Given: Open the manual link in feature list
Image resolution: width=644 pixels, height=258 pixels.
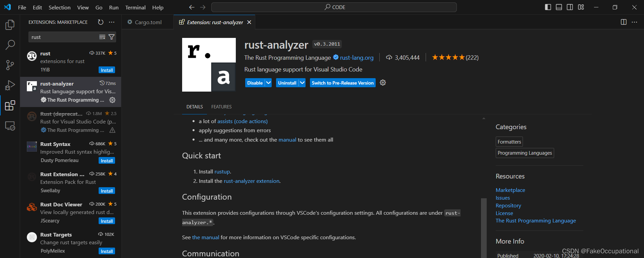Looking at the screenshot, I should point(287,140).
